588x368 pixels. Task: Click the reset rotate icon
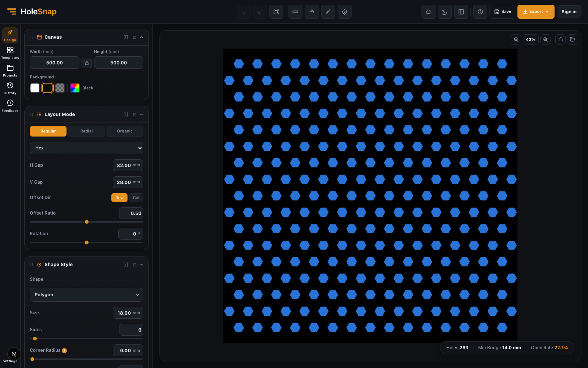(429, 12)
